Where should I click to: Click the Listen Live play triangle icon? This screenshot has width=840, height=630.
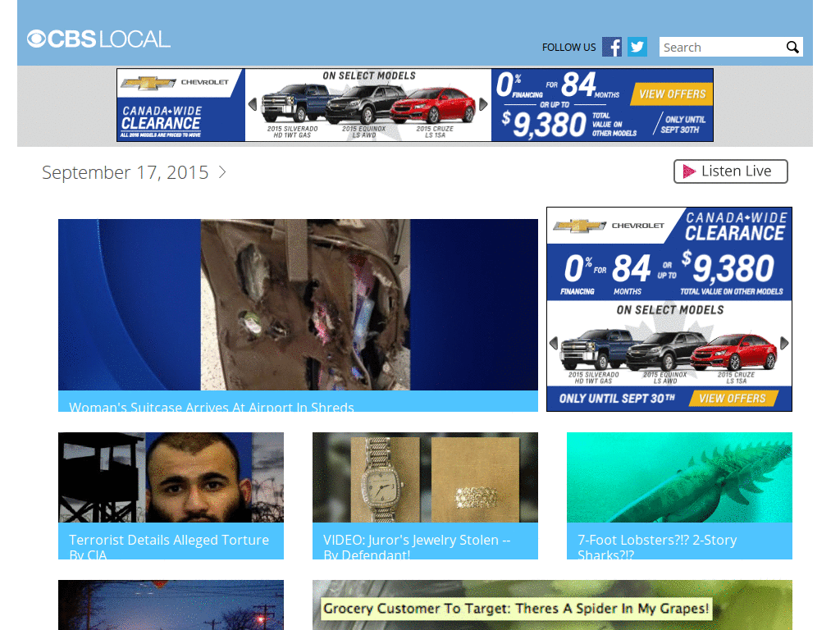point(689,171)
